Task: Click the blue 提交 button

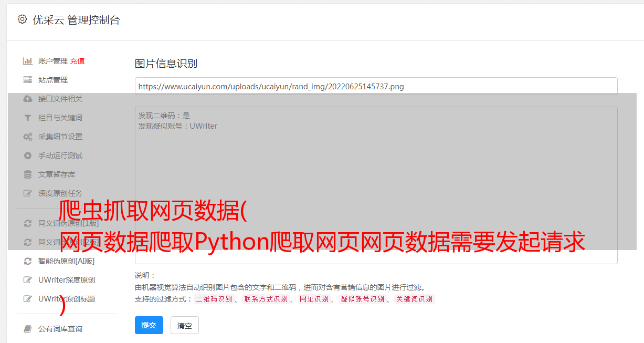Action: click(x=149, y=325)
